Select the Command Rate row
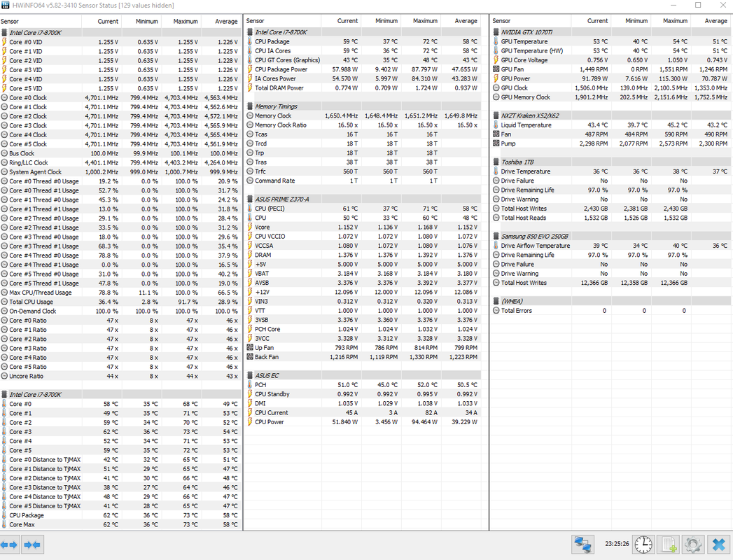The height and width of the screenshot is (560, 733). tap(363, 181)
